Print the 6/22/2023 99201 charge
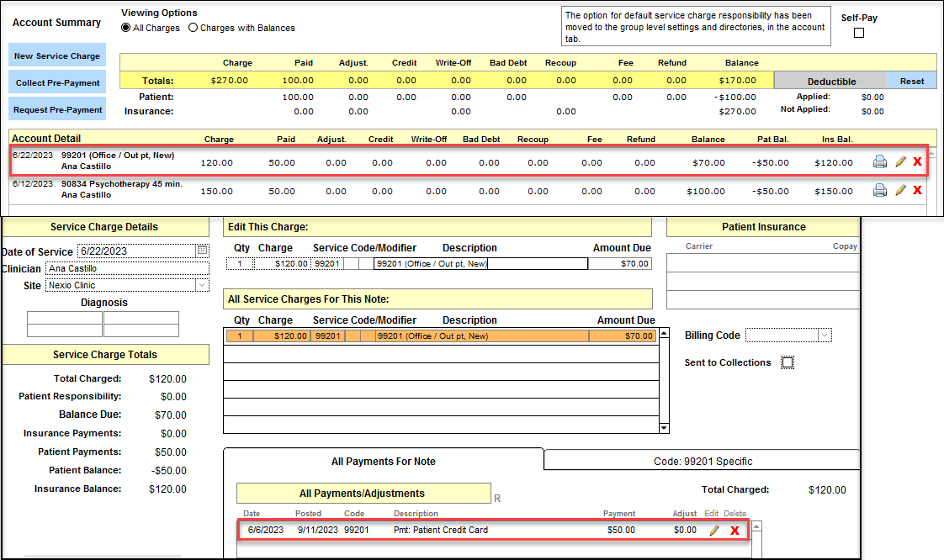This screenshot has width=944, height=560. click(880, 162)
